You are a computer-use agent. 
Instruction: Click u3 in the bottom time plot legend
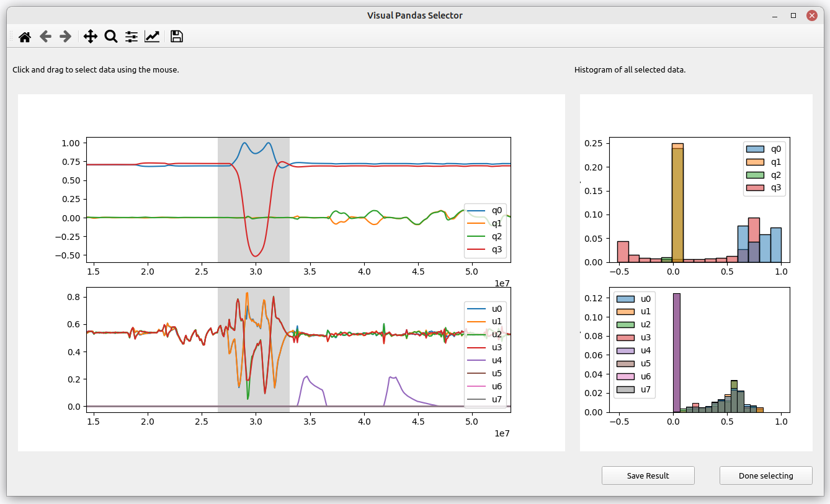tap(485, 347)
